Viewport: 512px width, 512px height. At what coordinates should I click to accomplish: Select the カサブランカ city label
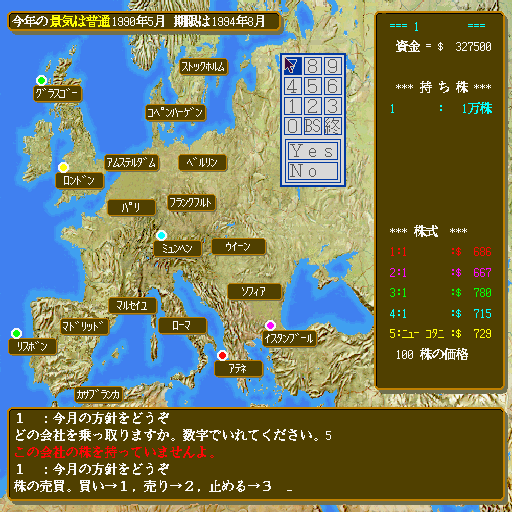[x=98, y=395]
